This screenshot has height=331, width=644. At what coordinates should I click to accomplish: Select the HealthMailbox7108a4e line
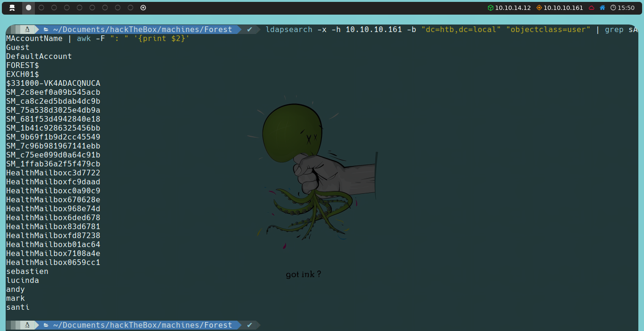tap(53, 253)
